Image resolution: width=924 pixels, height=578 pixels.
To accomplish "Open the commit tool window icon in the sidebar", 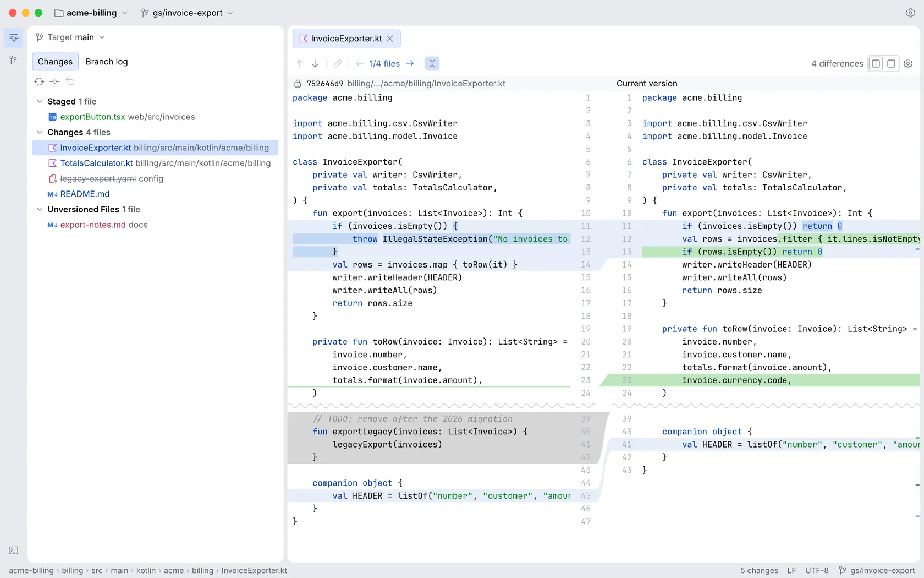I will [x=14, y=37].
